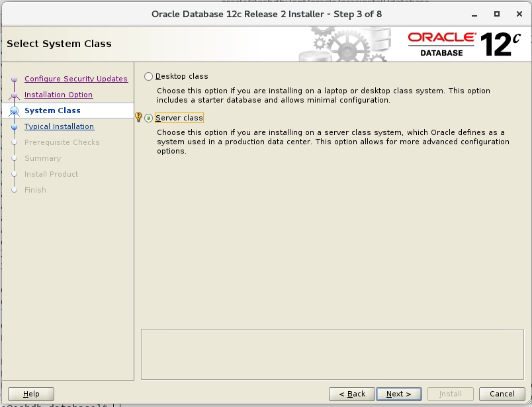This screenshot has width=532, height=407.
Task: Click the Install Product step label
Action: point(51,174)
